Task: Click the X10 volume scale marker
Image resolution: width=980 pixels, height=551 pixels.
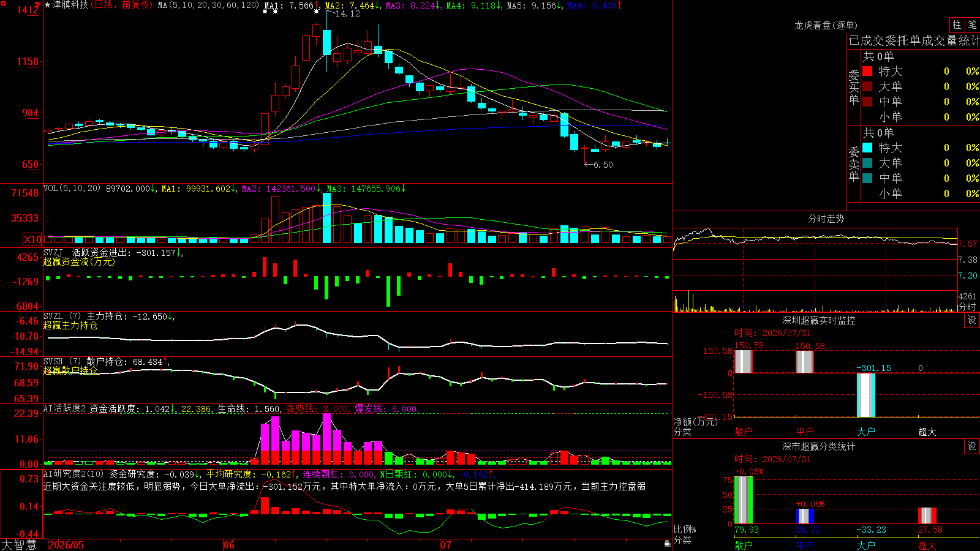Action: [32, 239]
